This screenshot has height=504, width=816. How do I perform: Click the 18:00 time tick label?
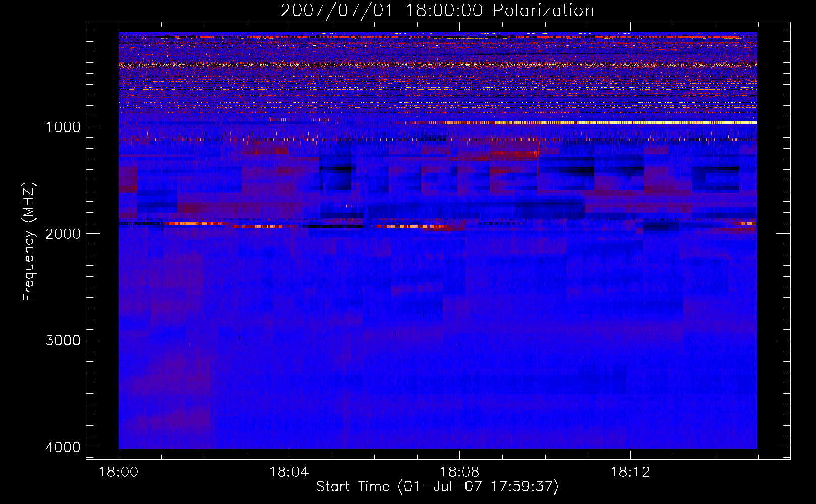[119, 472]
